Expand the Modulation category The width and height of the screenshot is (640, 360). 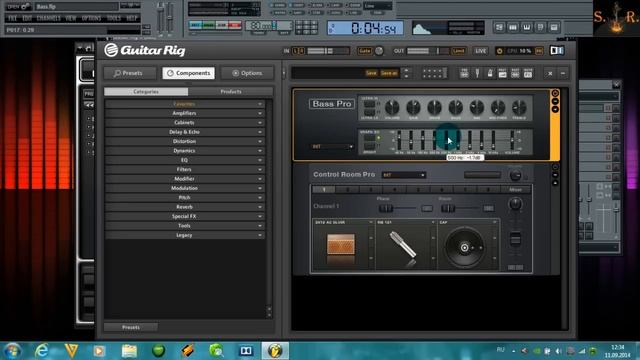coord(184,188)
